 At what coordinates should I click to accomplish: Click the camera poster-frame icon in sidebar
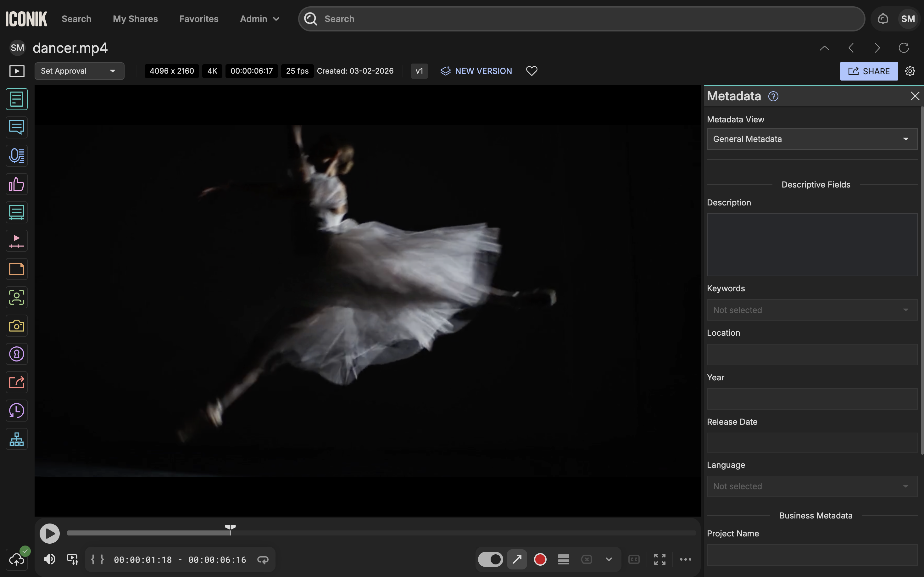click(16, 326)
